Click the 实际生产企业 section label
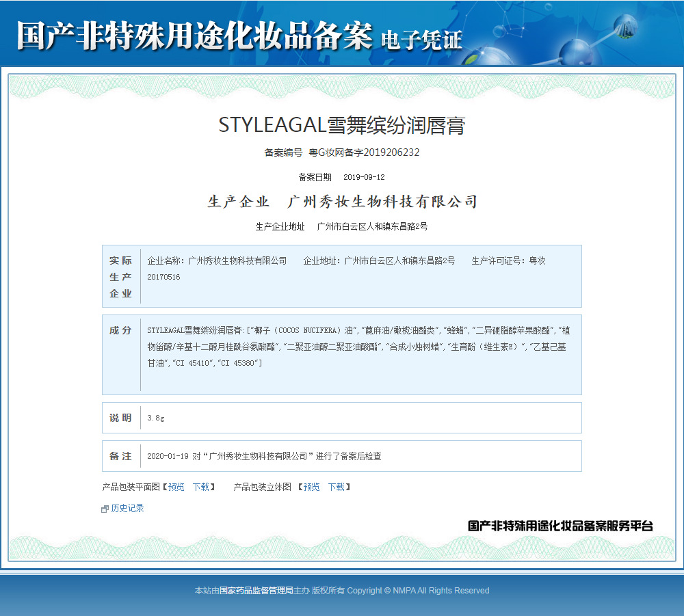Image resolution: width=684 pixels, height=616 pixels. (121, 277)
